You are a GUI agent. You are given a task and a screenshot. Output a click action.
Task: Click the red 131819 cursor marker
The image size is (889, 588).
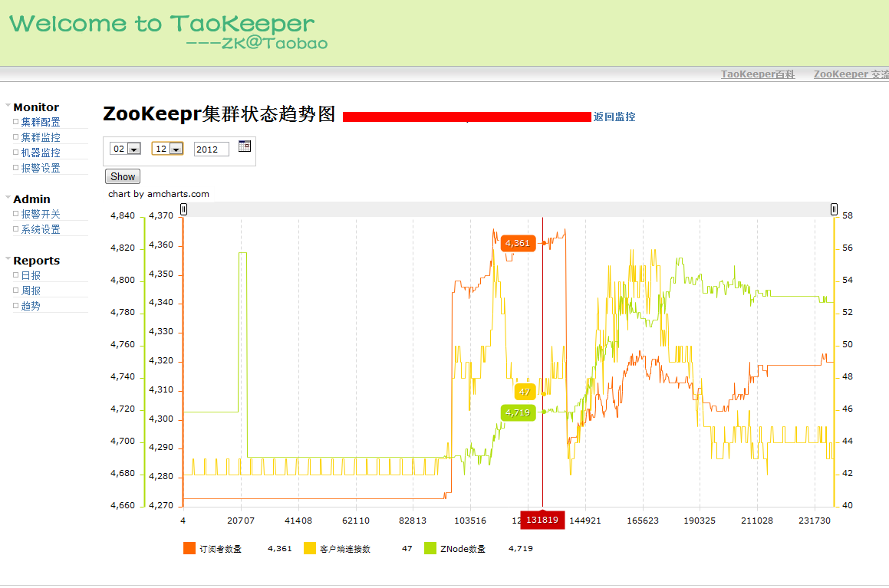point(542,520)
